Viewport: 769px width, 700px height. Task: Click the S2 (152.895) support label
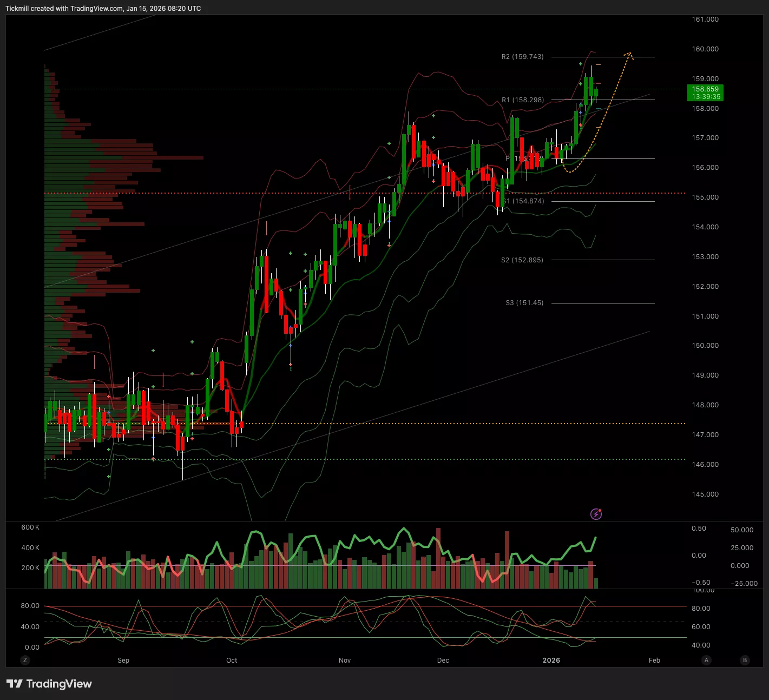522,260
